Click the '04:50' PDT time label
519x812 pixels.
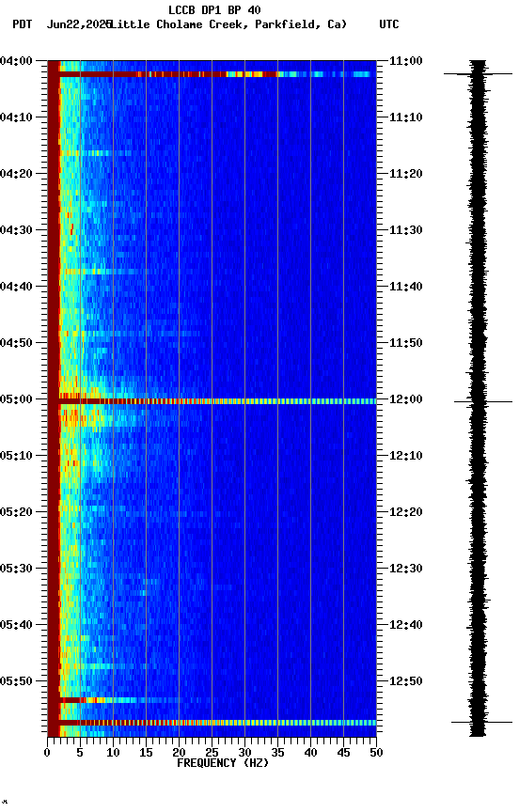tap(16, 343)
